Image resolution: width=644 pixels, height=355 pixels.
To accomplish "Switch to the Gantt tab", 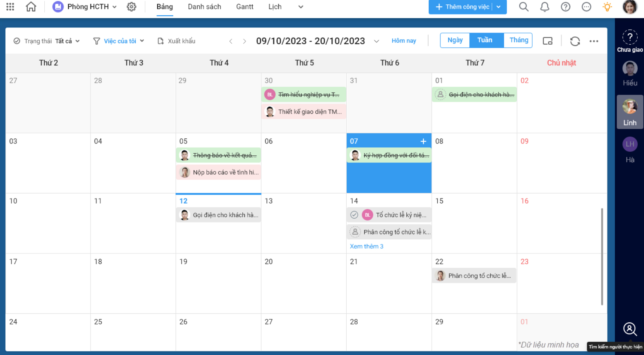I will [245, 7].
